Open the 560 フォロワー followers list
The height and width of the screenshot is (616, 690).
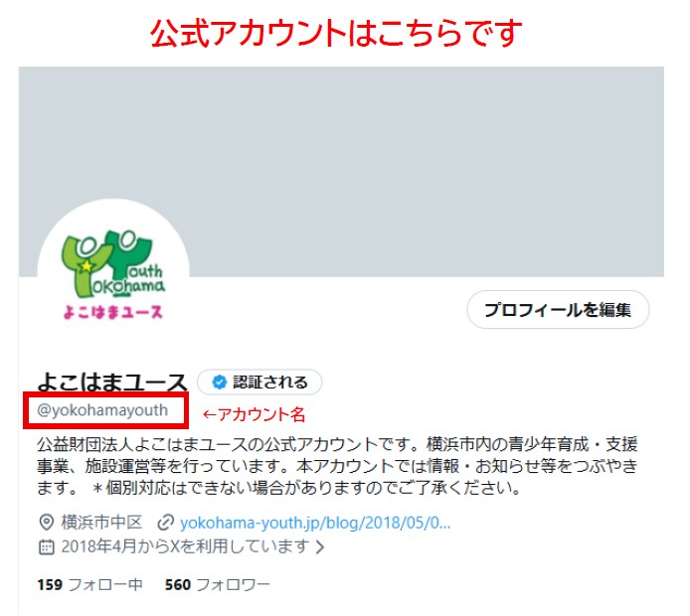pyautogui.click(x=218, y=585)
